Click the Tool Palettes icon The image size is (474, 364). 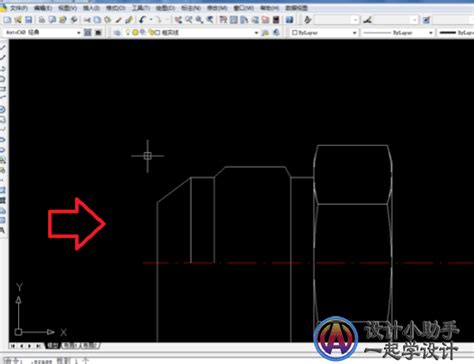tap(244, 20)
